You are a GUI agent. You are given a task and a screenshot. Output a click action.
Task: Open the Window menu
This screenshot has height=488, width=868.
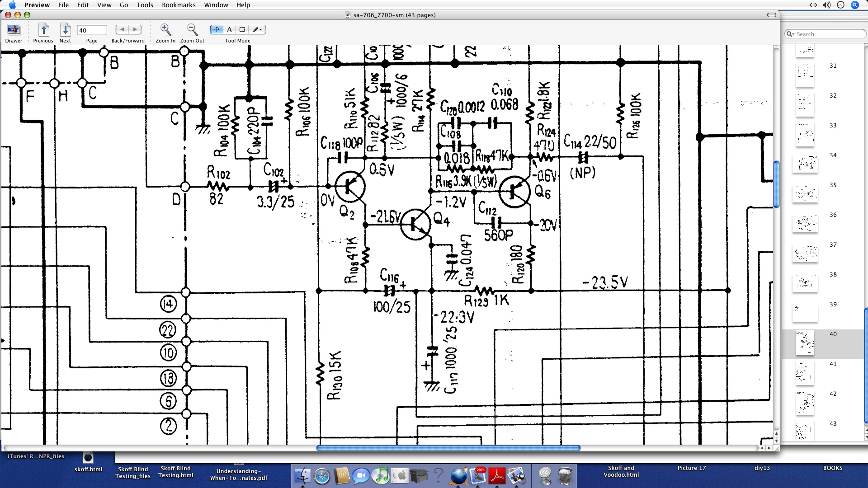tap(216, 5)
